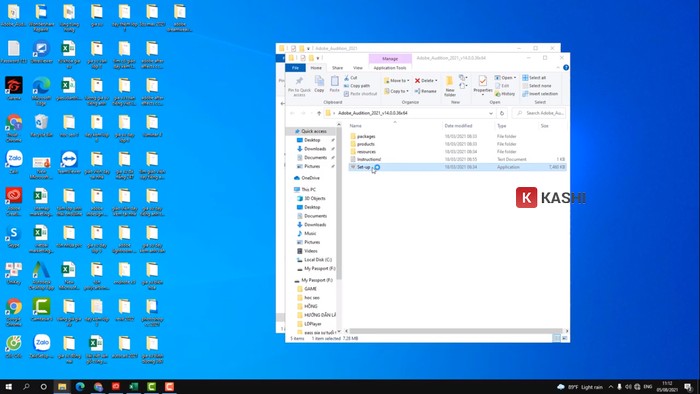
Task: Open the Copy to dropdown
Action: 396,91
